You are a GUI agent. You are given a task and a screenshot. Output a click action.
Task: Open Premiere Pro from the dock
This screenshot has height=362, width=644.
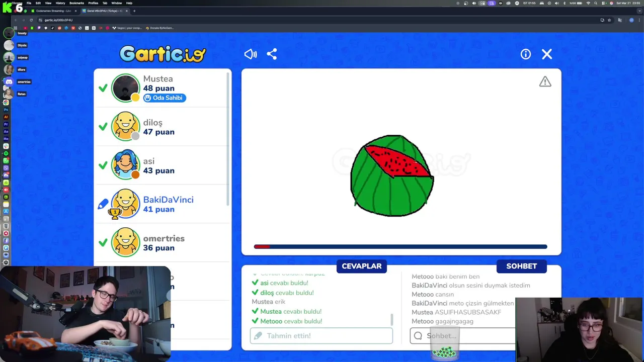pyautogui.click(x=6, y=124)
